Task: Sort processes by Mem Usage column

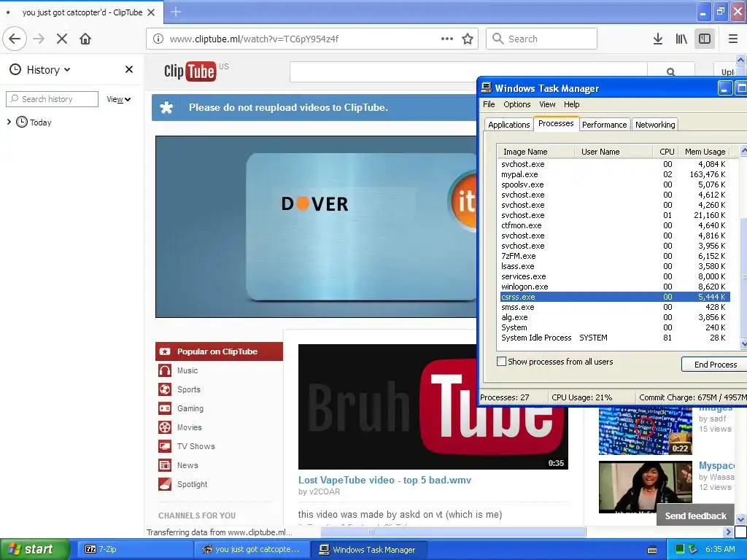Action: point(705,152)
